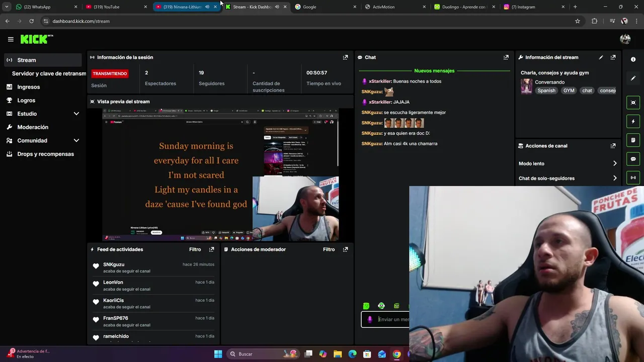Pop out the Información del stream panel
The width and height of the screenshot is (644, 362).
tap(613, 57)
